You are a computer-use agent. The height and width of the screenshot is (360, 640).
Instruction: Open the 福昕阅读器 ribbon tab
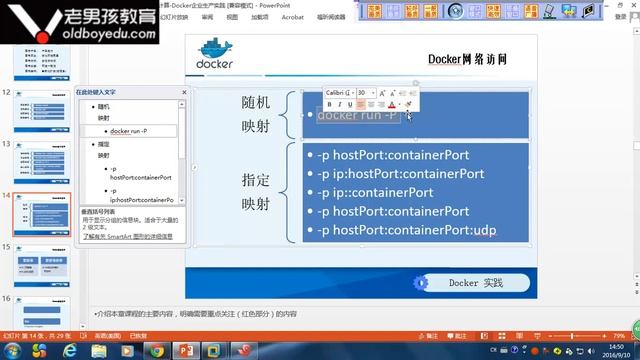331,17
